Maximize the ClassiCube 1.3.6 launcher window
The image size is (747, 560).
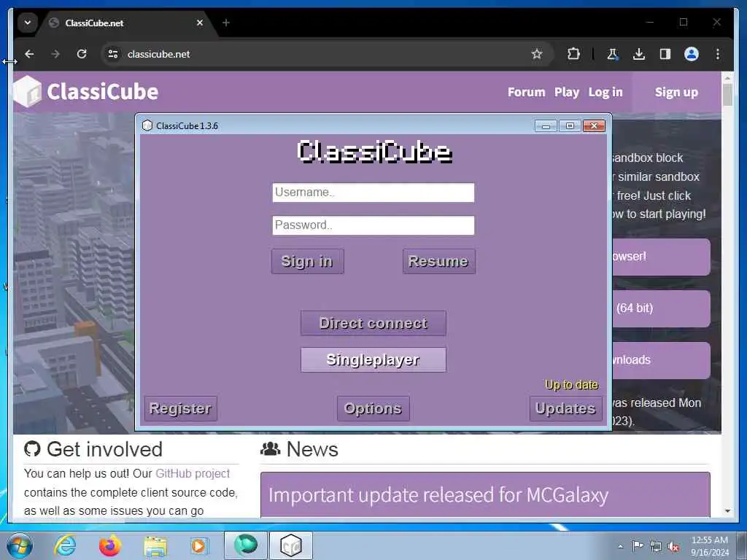[570, 125]
